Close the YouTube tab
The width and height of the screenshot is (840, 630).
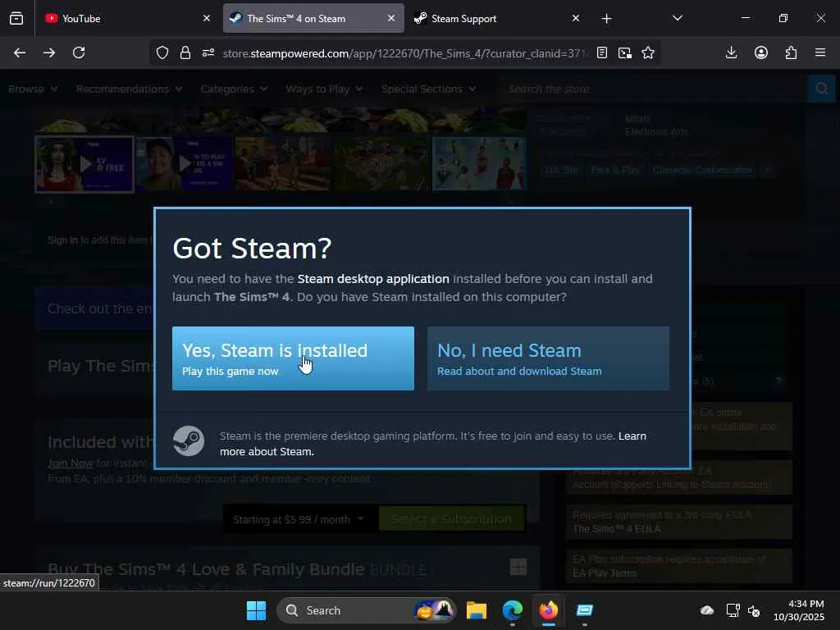(x=206, y=18)
